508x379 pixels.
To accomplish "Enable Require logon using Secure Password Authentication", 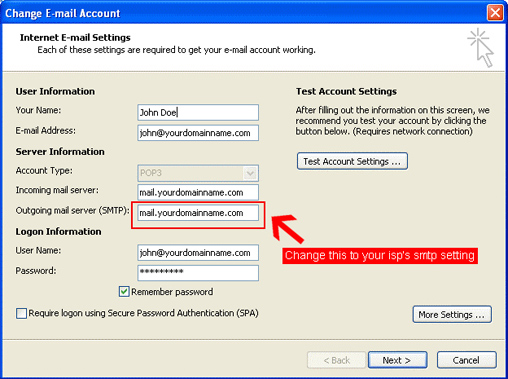I will pos(21,313).
